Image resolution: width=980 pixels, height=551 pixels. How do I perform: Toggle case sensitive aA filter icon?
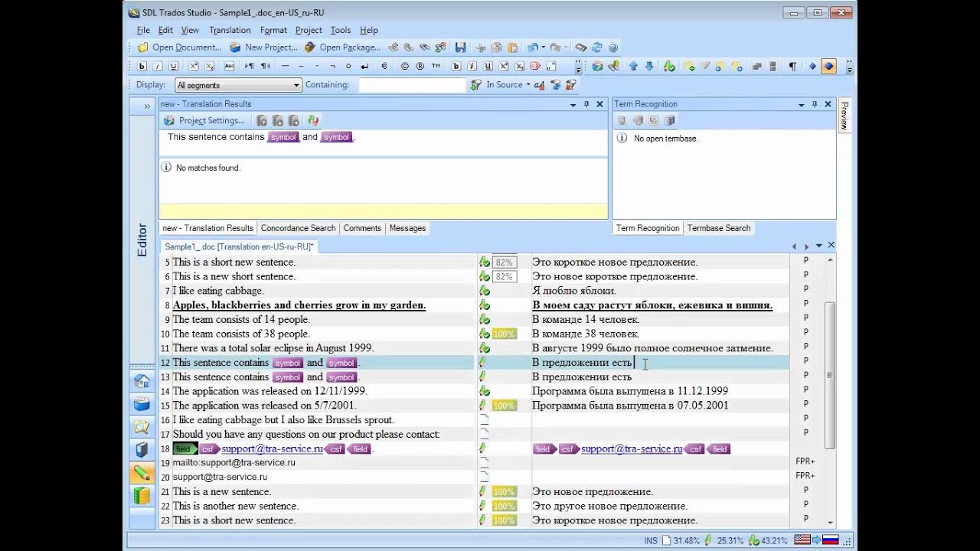[539, 85]
